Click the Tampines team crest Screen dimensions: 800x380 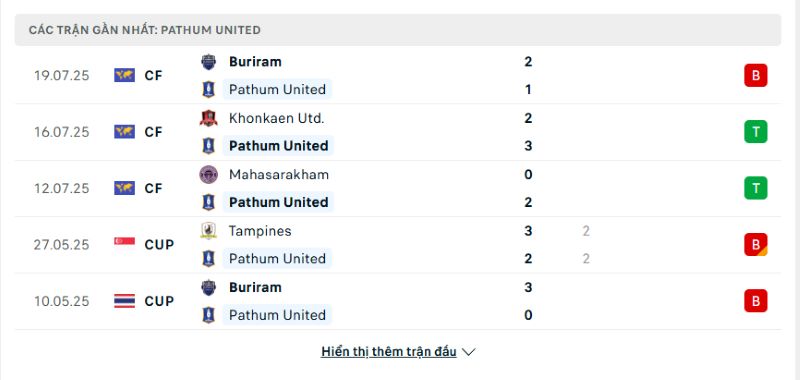[208, 231]
